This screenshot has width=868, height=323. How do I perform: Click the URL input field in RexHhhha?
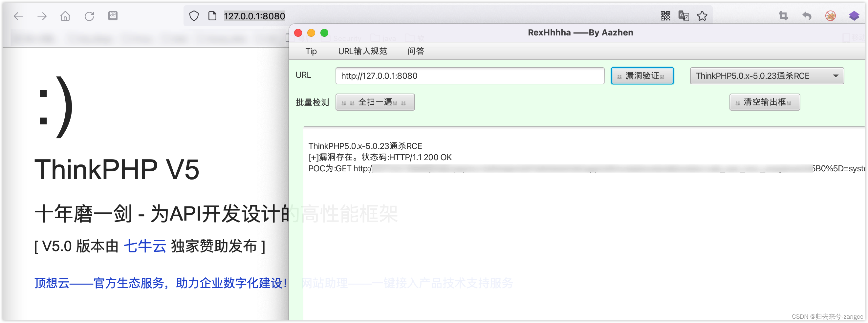point(470,76)
